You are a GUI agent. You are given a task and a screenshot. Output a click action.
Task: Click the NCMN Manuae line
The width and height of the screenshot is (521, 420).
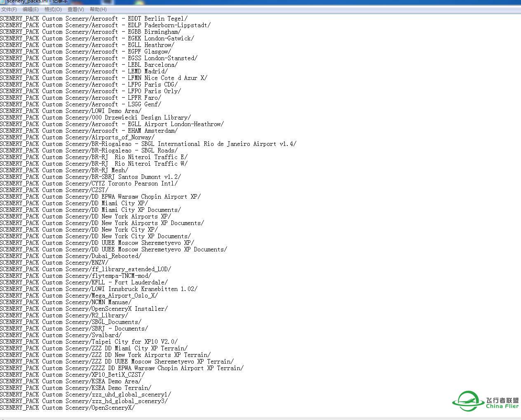[66, 302]
